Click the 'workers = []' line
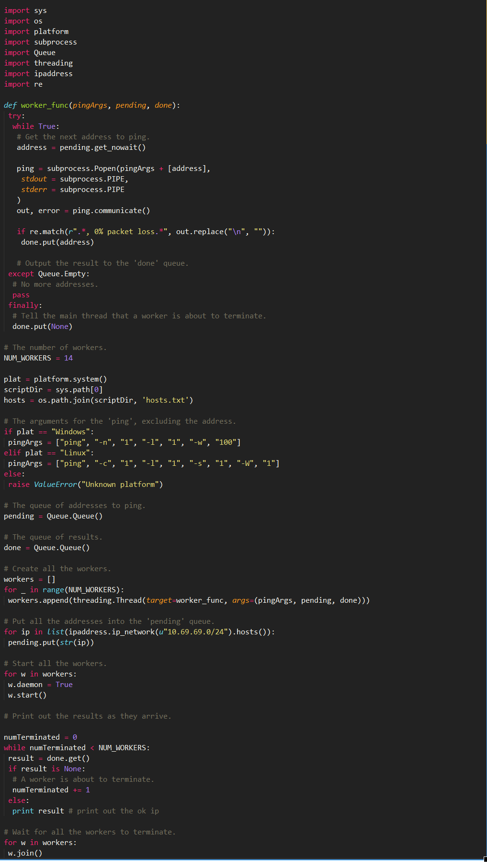Image resolution: width=487 pixels, height=868 pixels. (30, 579)
